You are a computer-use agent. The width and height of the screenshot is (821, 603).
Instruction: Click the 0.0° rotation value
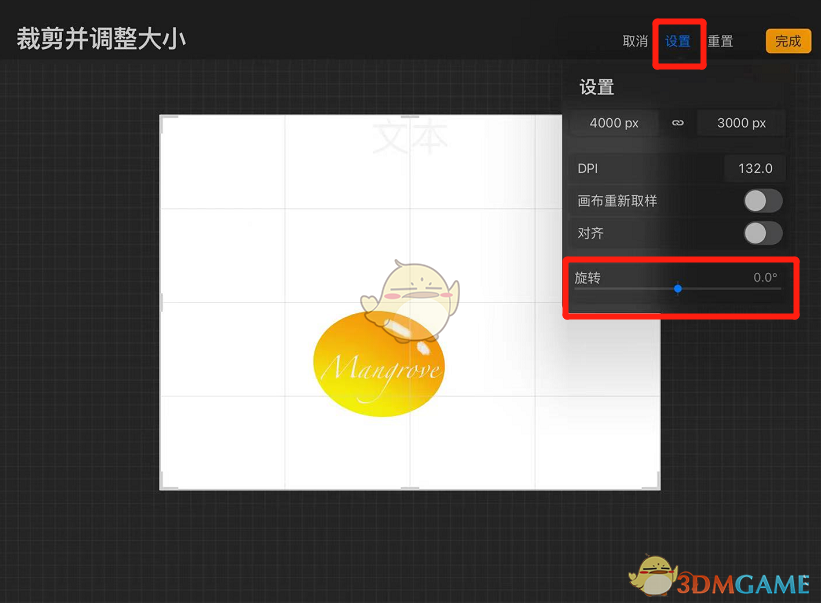click(765, 277)
